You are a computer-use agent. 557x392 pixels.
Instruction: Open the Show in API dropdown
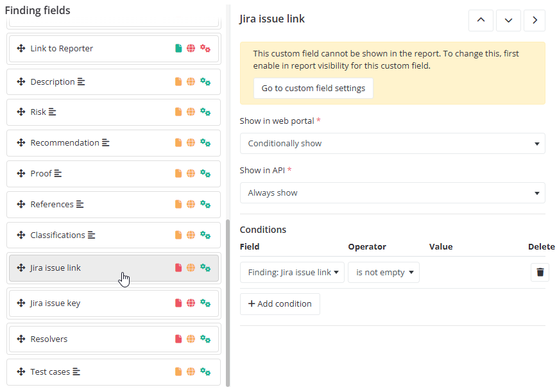click(393, 192)
